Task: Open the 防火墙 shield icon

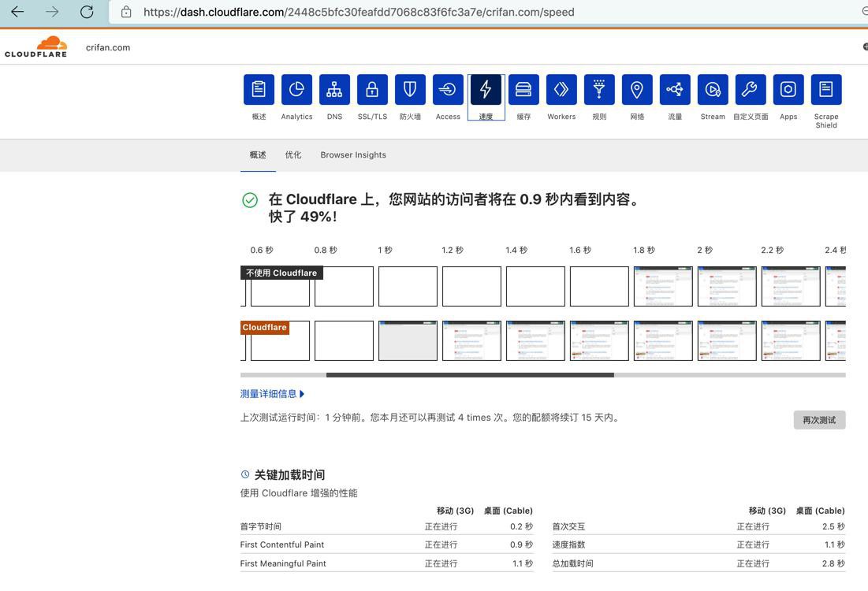Action: pos(410,89)
